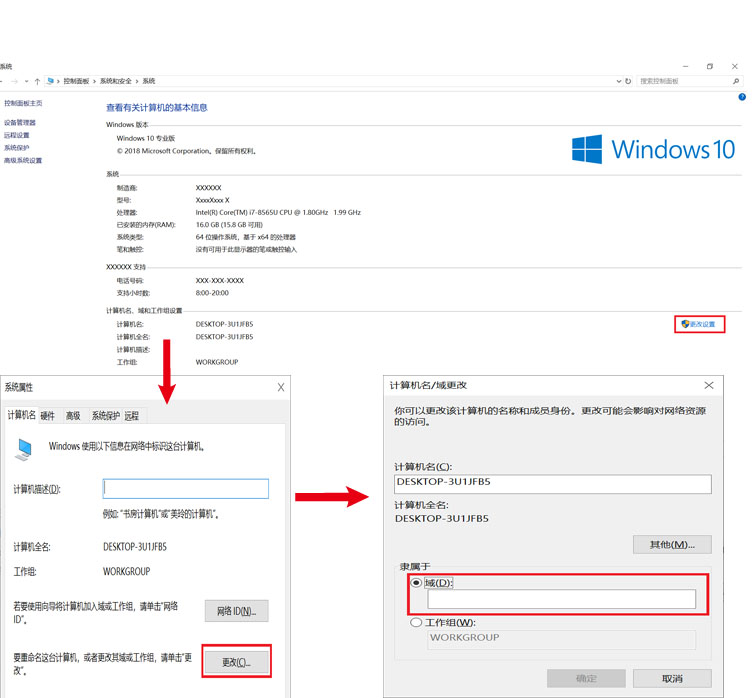The image size is (756, 698).
Task: Switch to the 硬件 tab
Action: click(x=47, y=416)
